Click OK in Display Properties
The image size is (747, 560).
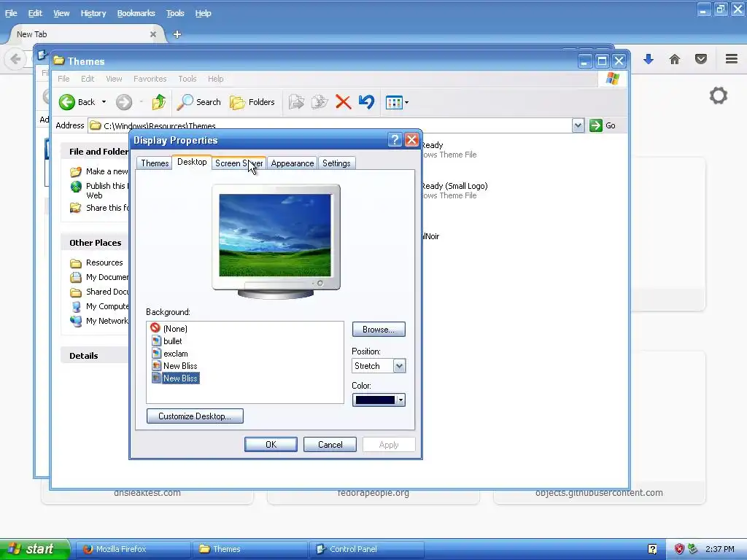[x=271, y=445]
